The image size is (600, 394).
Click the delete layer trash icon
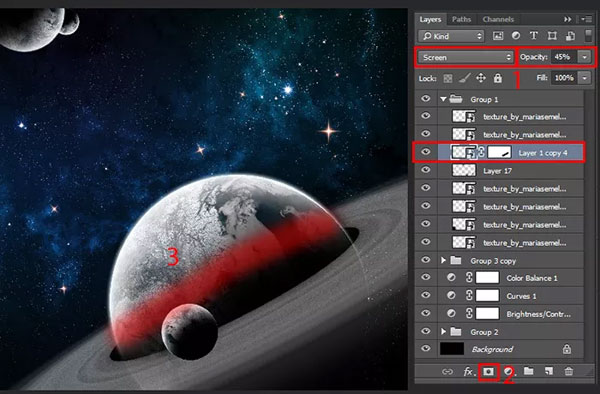(x=569, y=371)
